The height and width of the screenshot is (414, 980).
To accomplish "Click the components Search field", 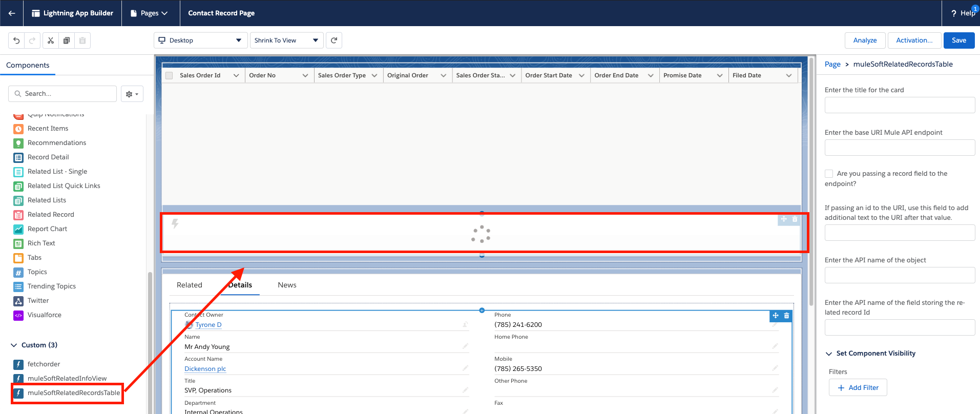I will pyautogui.click(x=62, y=94).
